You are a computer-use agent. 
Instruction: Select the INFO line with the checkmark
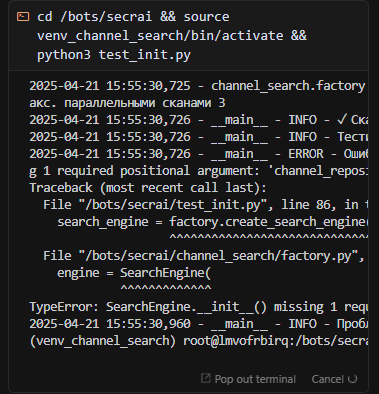198,120
